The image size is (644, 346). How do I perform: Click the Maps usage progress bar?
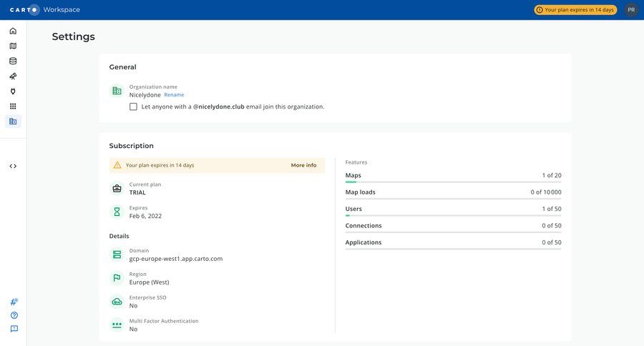click(453, 182)
